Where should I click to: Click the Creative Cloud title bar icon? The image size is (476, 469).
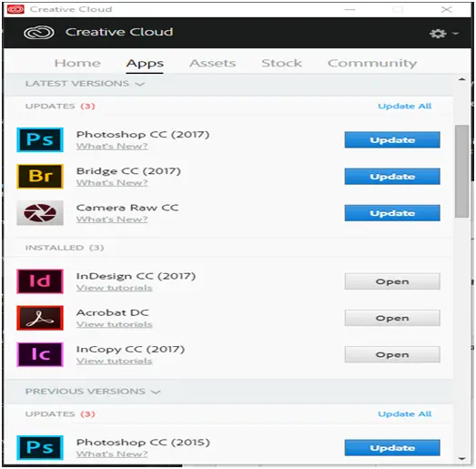(15, 9)
